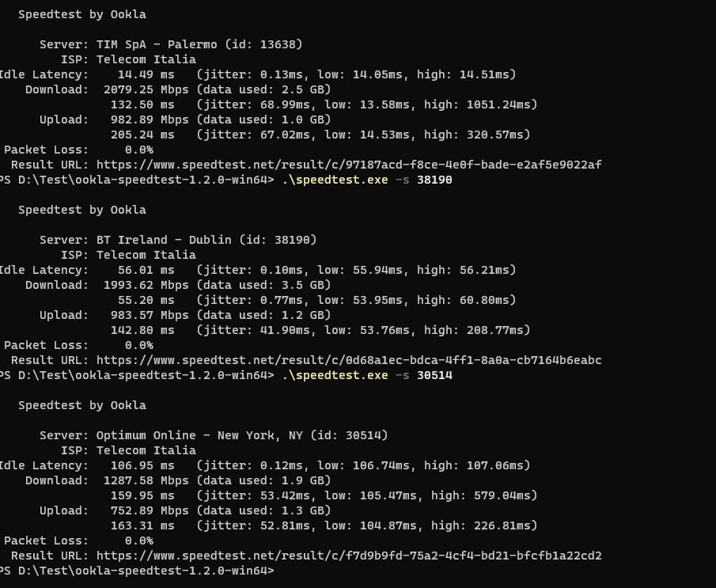
Task: Click the 14.49 ms idle latency value
Action: point(146,74)
